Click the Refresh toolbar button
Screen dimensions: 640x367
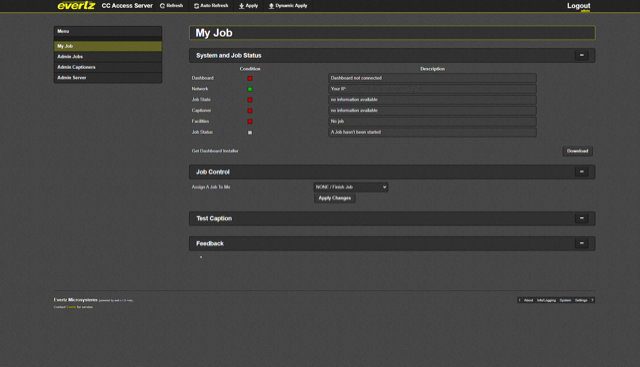[171, 6]
